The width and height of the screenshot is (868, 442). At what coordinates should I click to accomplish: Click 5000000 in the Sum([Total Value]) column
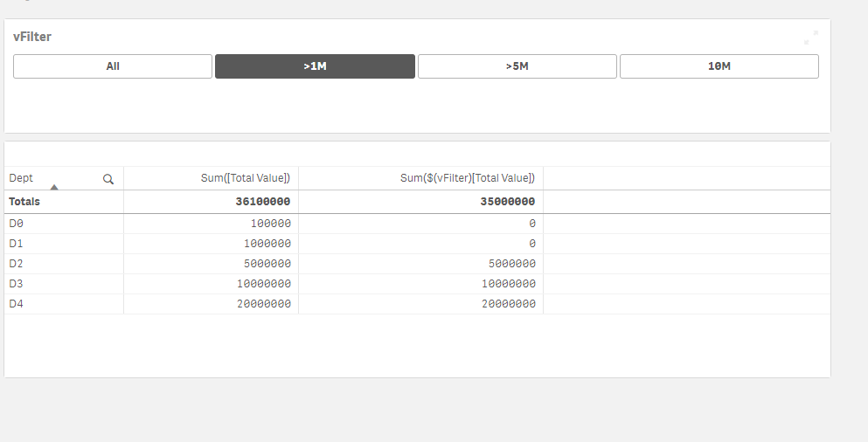(x=267, y=264)
